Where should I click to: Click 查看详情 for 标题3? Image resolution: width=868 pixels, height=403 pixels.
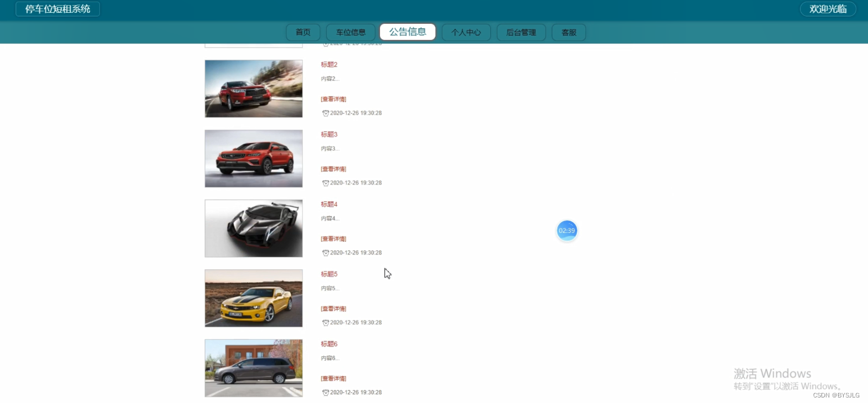coord(333,169)
